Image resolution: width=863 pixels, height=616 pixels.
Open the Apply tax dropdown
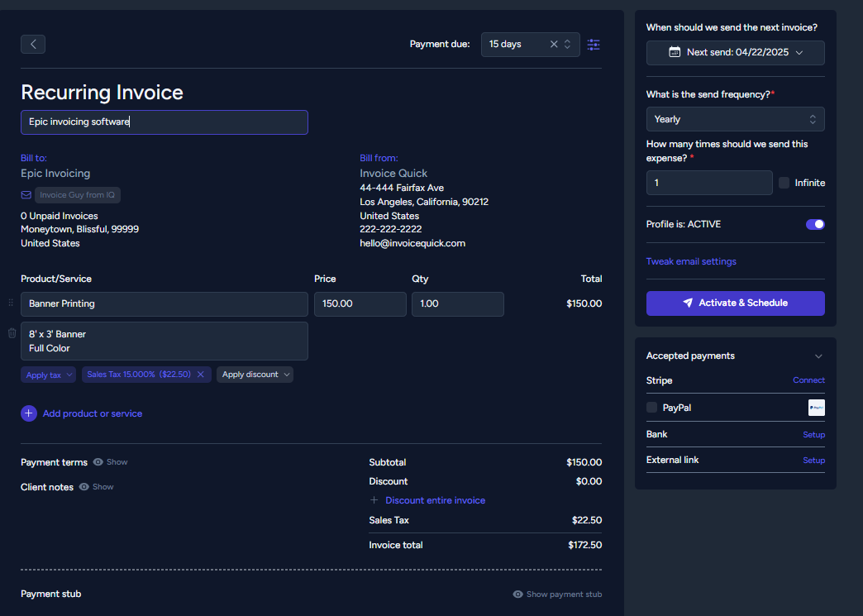[49, 375]
